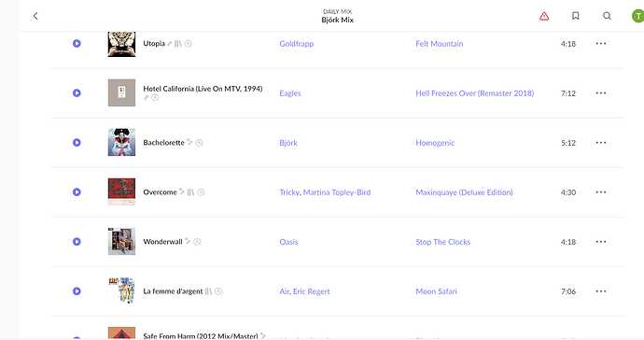Select title Hotel California (Live On MTV, 1994)

pyautogui.click(x=203, y=89)
